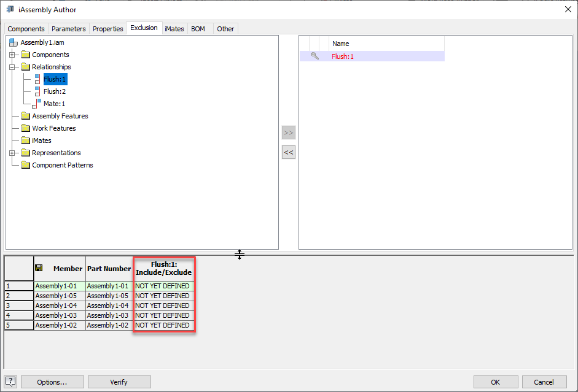Screen dimensions: 578x392
Task: Click the Components folder icon
Action: click(25, 55)
